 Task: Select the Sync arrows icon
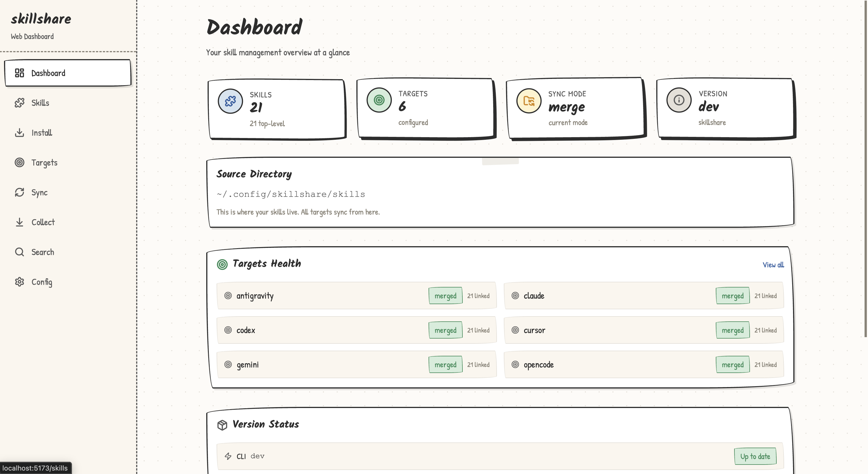coord(20,192)
